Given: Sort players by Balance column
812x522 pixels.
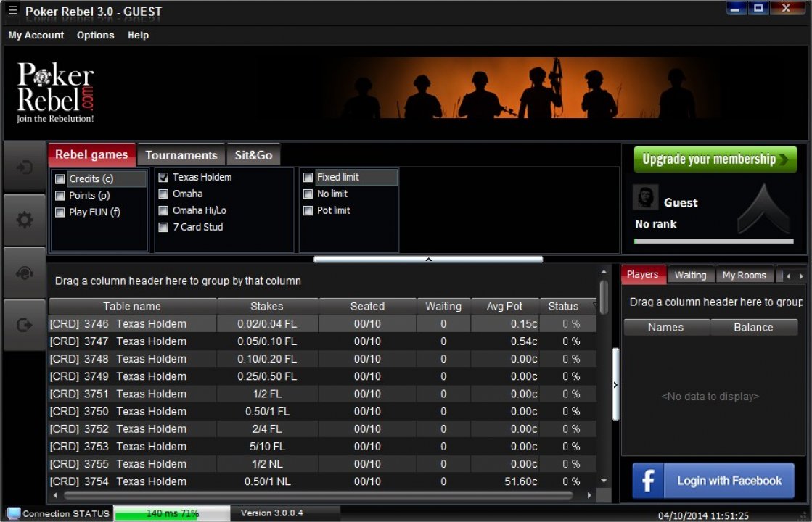Looking at the screenshot, I should click(753, 328).
